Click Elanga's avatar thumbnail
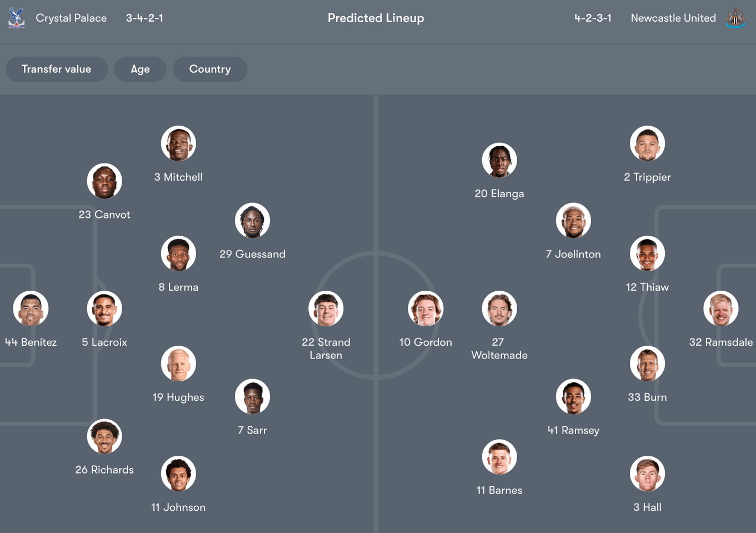The height and width of the screenshot is (533, 756). [499, 160]
